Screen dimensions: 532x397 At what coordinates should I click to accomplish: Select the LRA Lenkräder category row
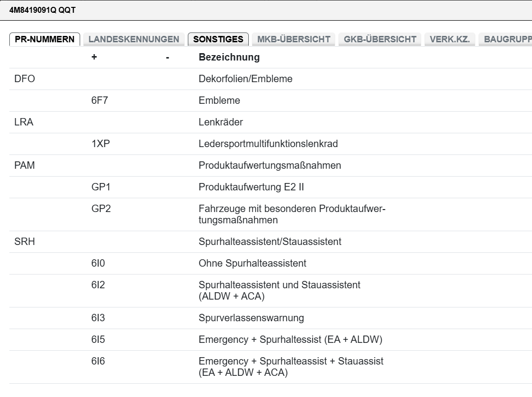coord(221,122)
